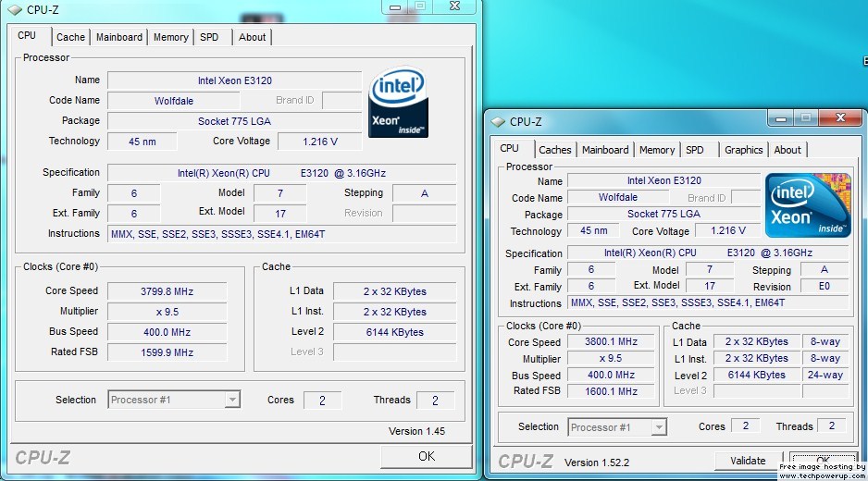
Task: Click Revision 'E0' value in right window
Action: [x=825, y=286]
